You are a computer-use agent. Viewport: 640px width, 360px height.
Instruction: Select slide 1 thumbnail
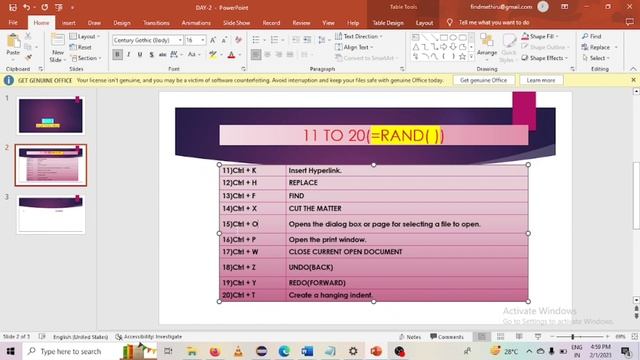[51, 116]
